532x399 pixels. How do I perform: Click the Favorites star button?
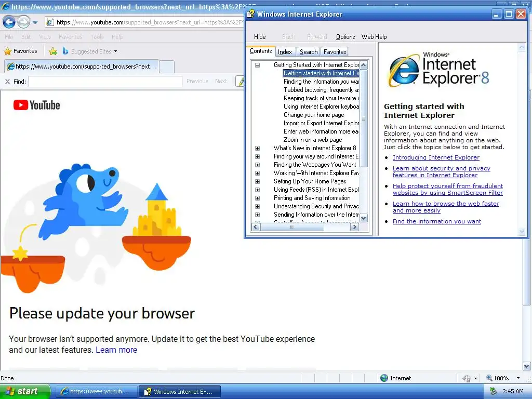[21, 51]
